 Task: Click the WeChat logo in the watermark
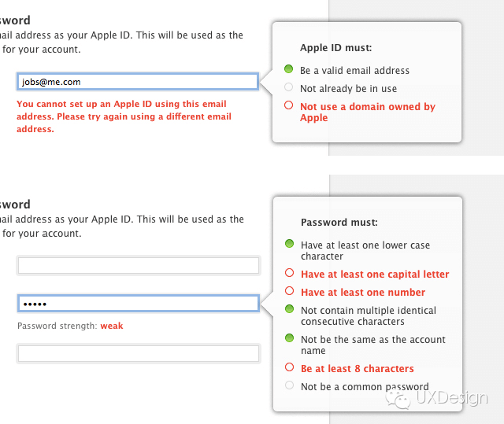[402, 399]
